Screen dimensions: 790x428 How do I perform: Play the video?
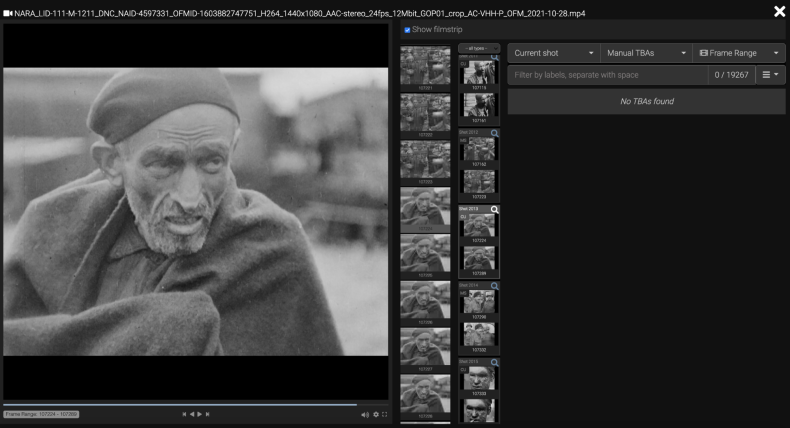point(200,414)
